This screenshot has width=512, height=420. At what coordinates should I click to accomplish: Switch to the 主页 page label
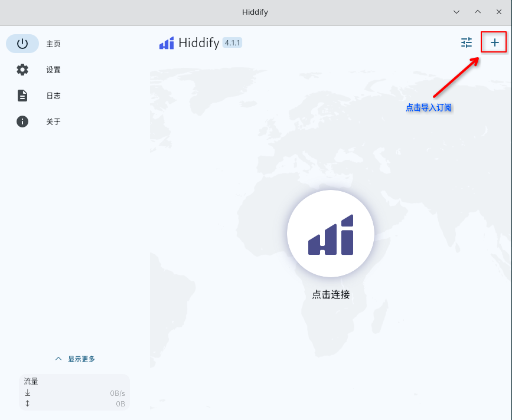54,44
